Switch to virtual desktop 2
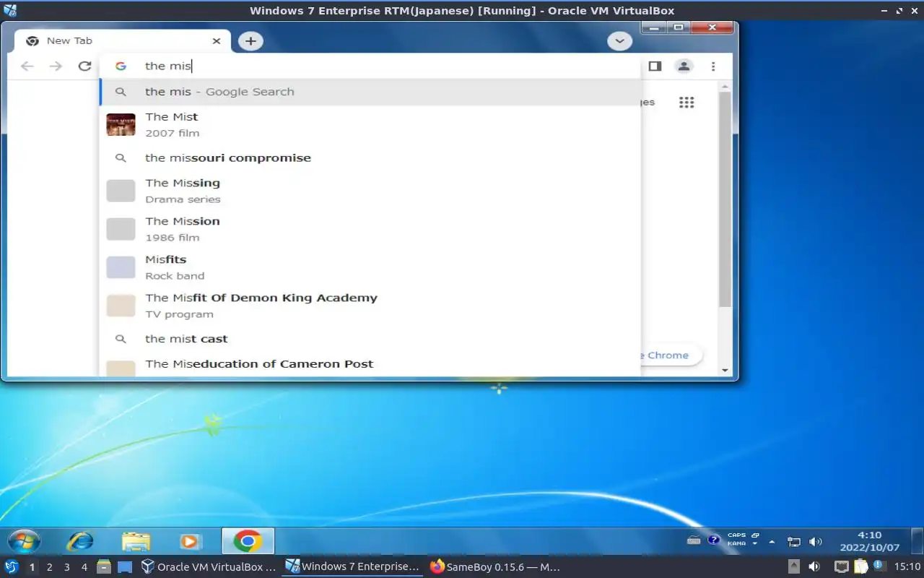 (x=49, y=567)
